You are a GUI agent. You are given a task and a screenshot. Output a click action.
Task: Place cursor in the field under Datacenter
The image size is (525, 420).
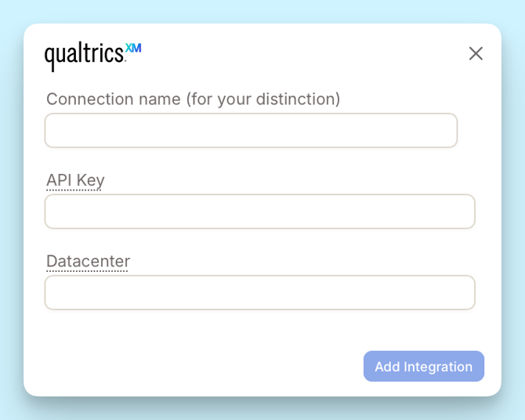(x=260, y=292)
